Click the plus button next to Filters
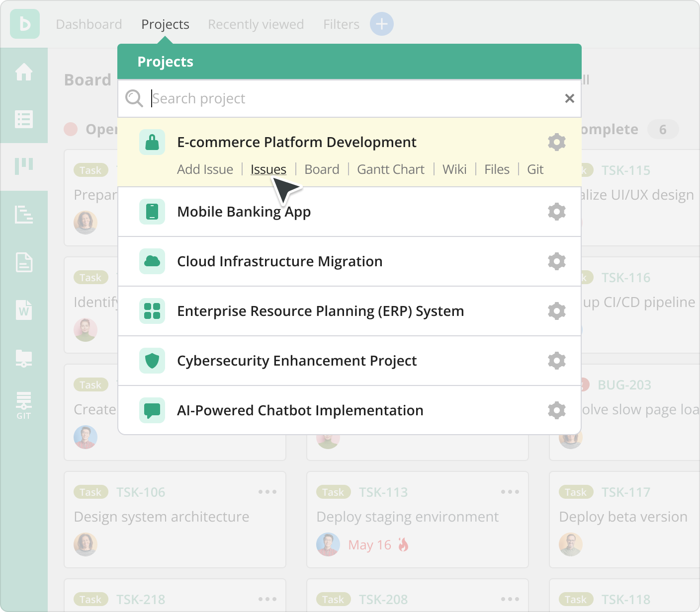The width and height of the screenshot is (700, 612). 381,24
